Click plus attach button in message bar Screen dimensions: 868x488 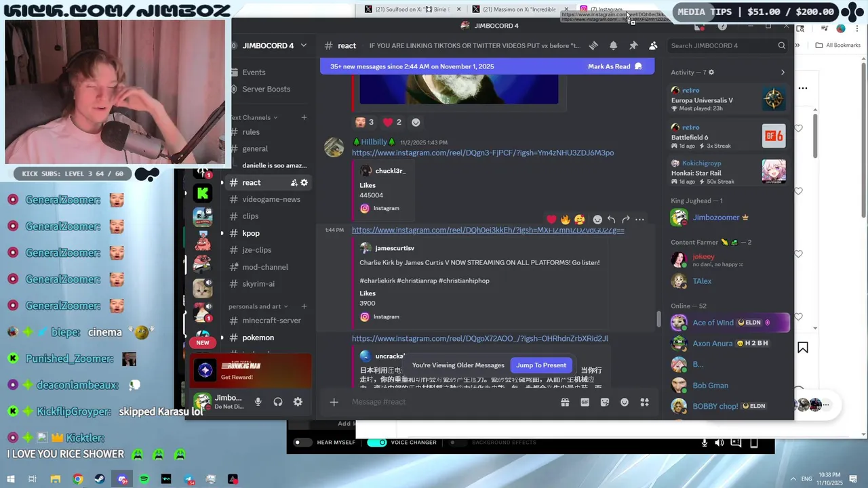(334, 402)
